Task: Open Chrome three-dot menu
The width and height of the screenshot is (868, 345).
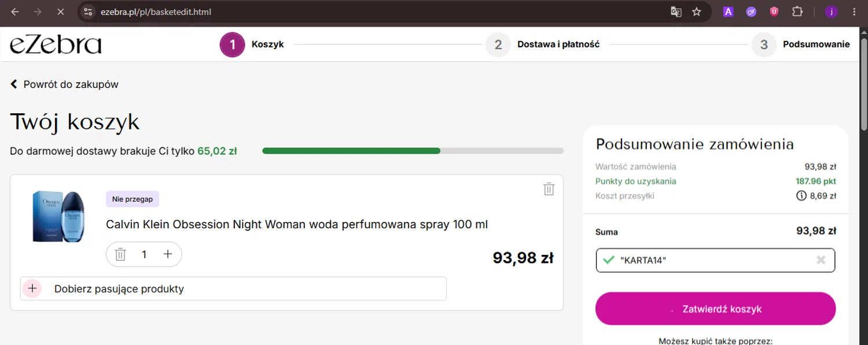Action: pos(855,12)
